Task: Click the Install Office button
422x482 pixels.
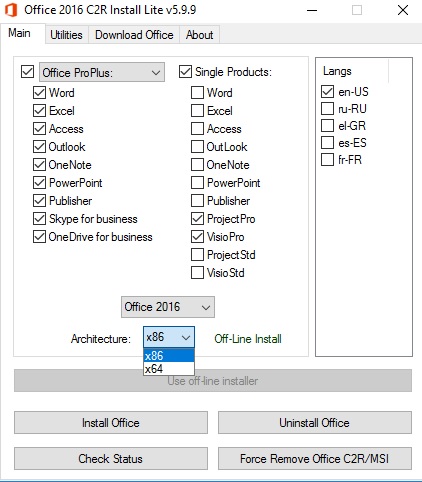Action: tap(111, 423)
